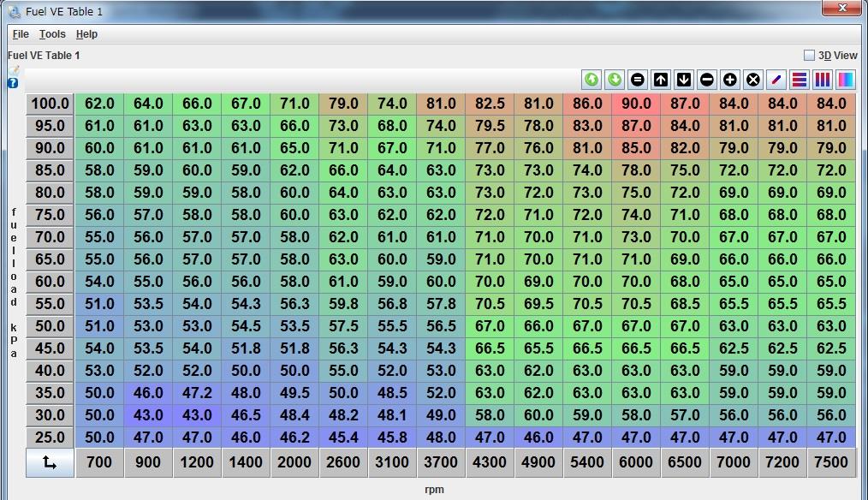Select the 62.0 cell in the 700 rpm column

99,104
